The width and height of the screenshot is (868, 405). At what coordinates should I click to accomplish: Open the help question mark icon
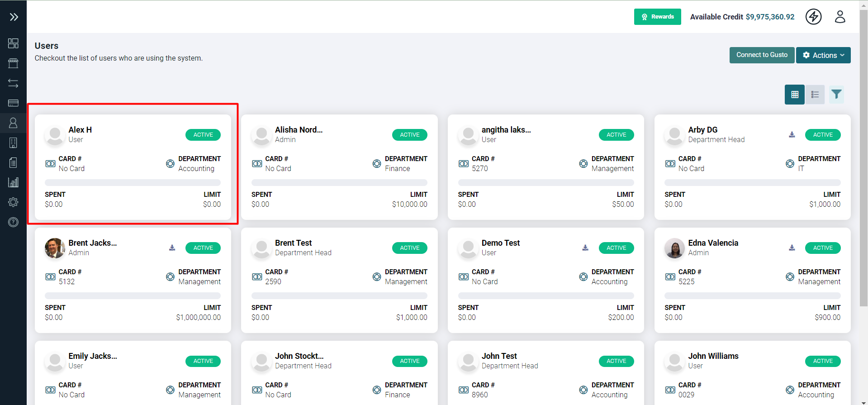(x=13, y=222)
